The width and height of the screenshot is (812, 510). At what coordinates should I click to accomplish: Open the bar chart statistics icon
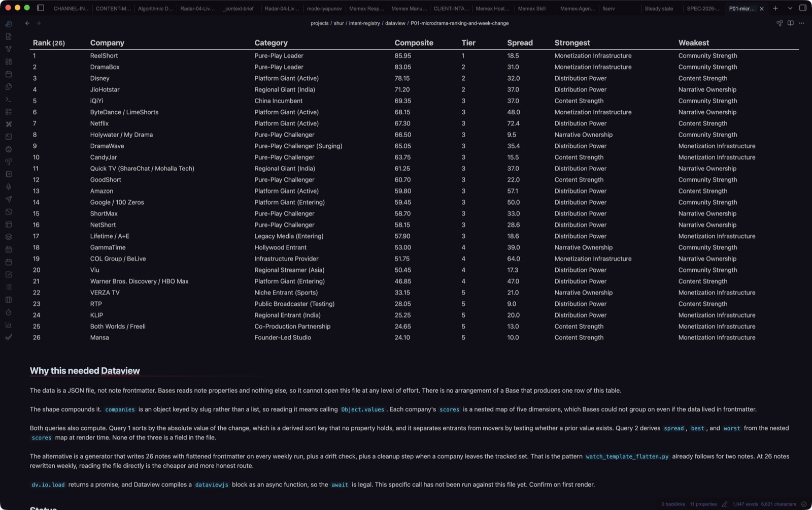tap(9, 325)
